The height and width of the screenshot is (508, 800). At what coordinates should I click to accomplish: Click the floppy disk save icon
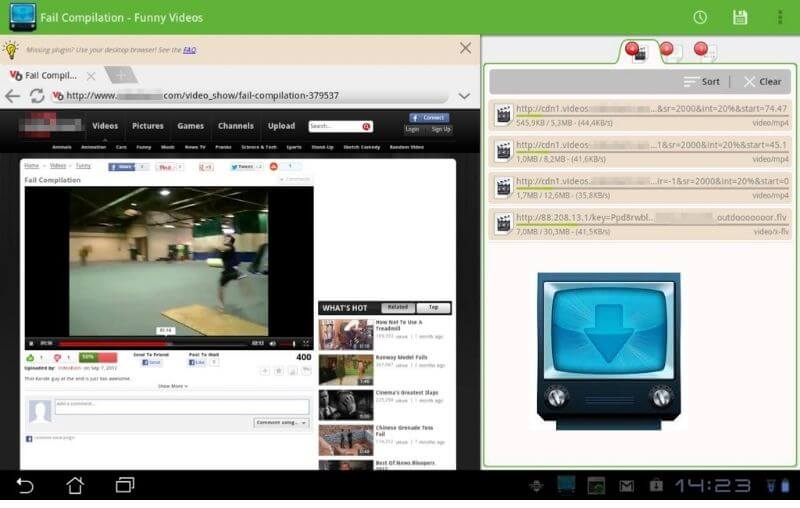click(x=740, y=17)
